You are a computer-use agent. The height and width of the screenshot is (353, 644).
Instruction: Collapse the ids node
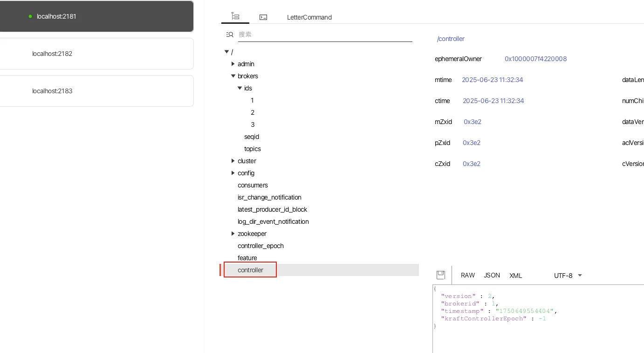240,88
